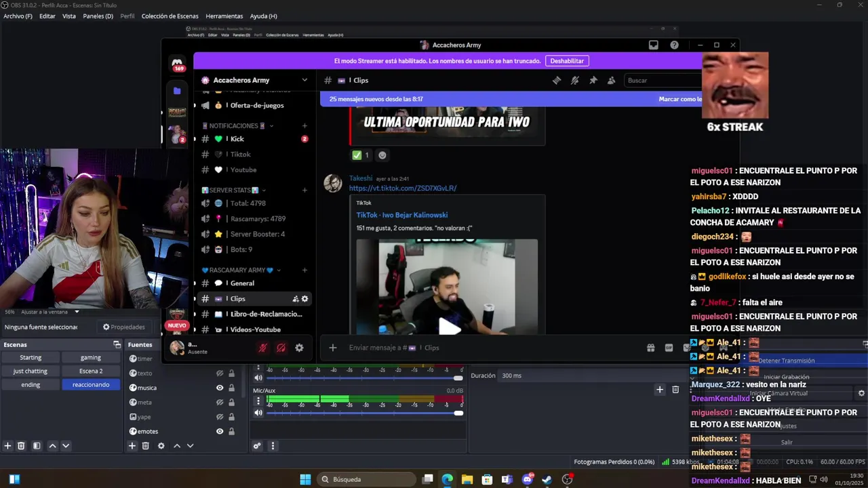Delete selected scene with trash icon

pos(21,446)
